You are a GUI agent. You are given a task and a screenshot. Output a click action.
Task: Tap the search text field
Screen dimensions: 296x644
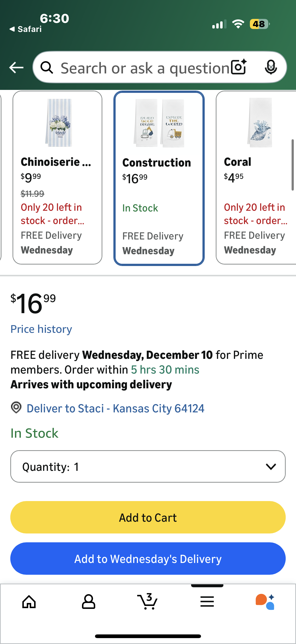[x=145, y=68]
